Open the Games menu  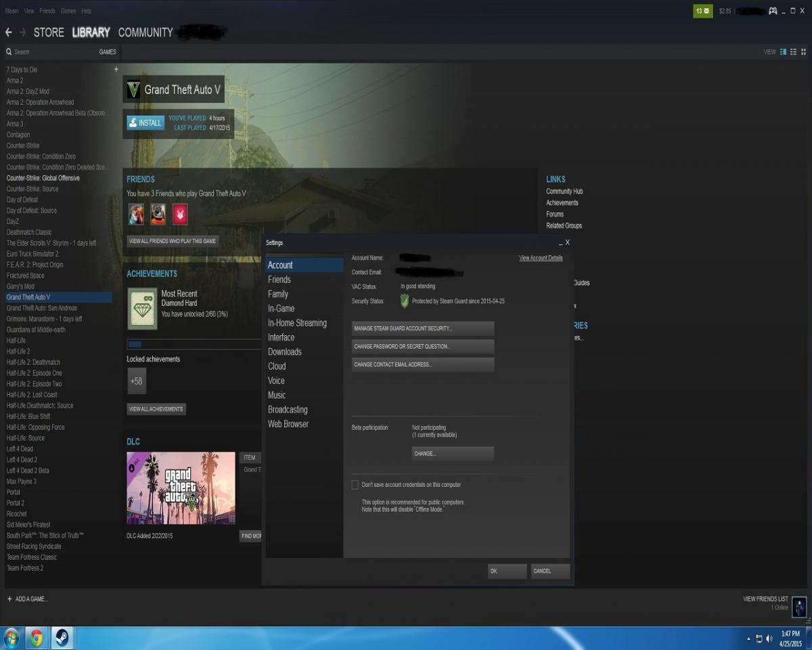click(68, 12)
